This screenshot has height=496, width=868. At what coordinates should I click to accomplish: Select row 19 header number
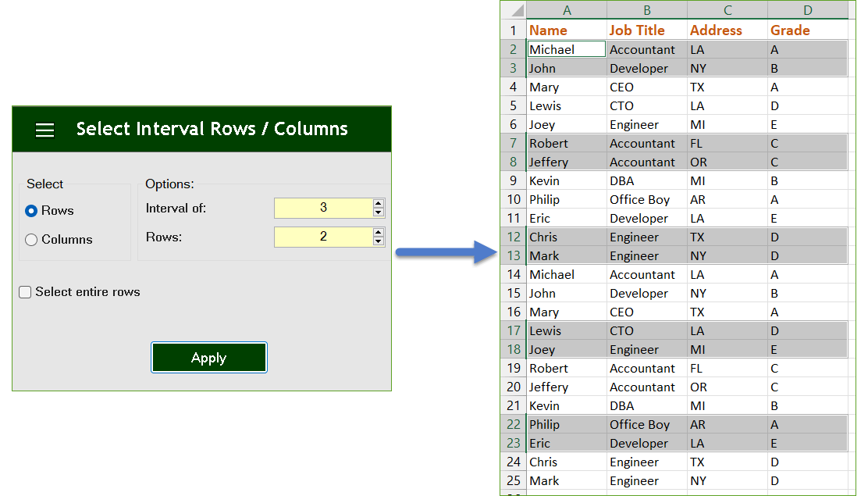[514, 368]
